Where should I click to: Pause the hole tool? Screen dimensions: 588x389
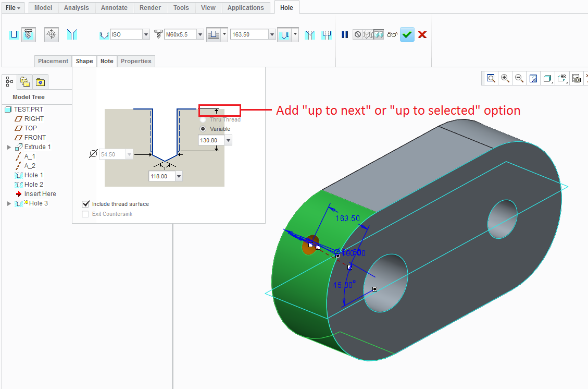point(345,35)
